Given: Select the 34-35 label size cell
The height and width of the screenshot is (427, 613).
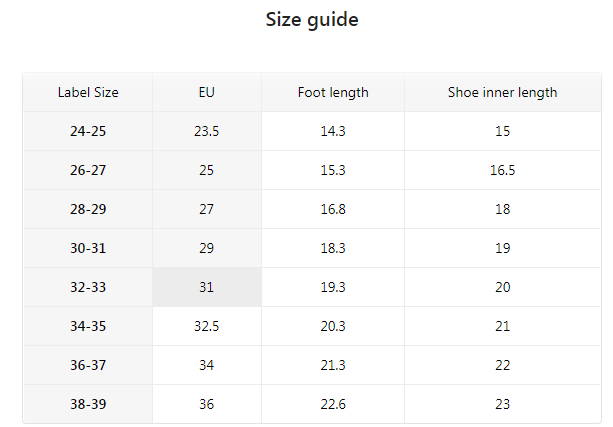Looking at the screenshot, I should 88,326.
